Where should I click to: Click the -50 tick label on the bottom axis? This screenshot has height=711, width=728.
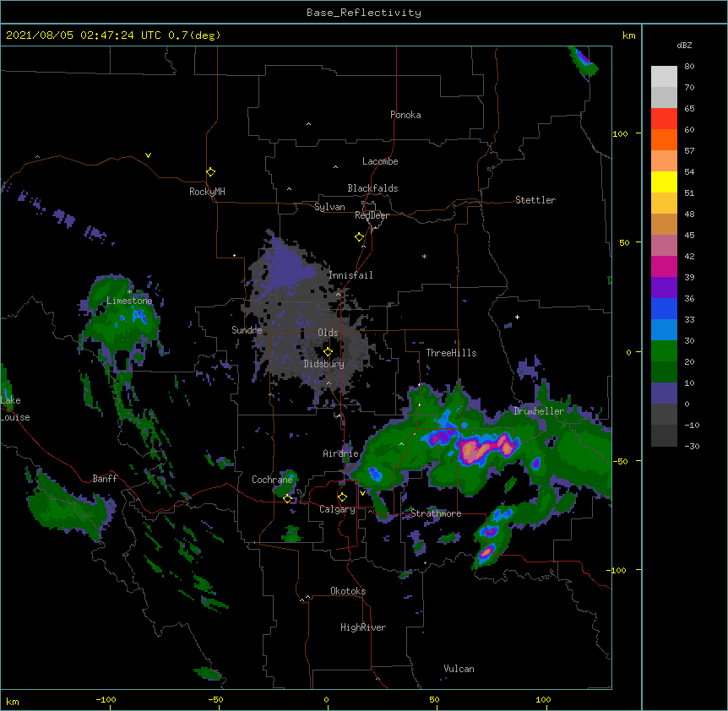click(215, 699)
